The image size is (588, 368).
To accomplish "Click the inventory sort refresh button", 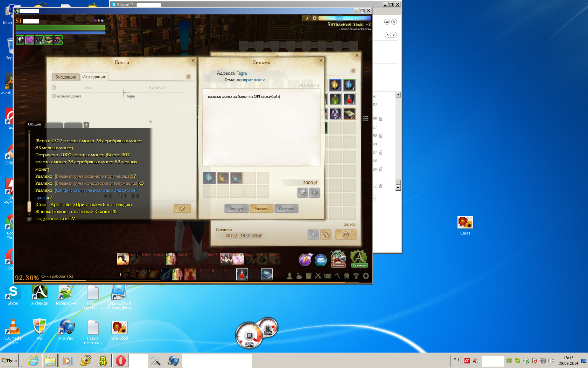I will coord(346,234).
